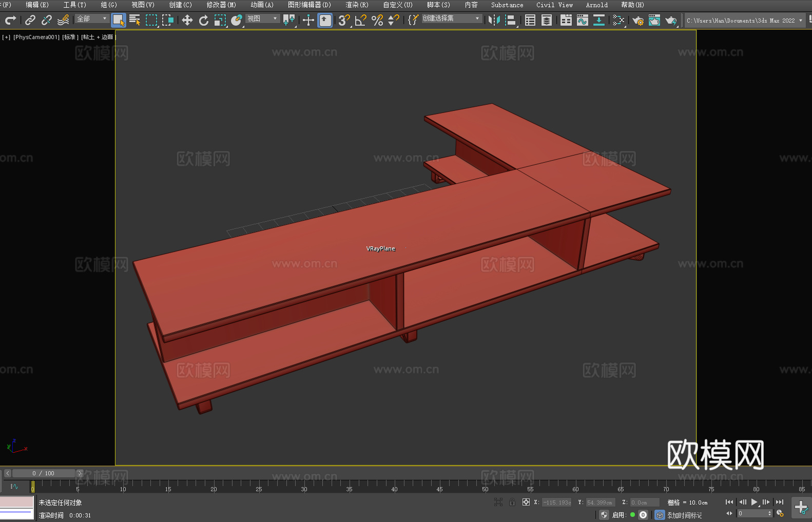Open Schematic View / Material Editor icon
Image resolution: width=812 pixels, height=522 pixels.
618,20
